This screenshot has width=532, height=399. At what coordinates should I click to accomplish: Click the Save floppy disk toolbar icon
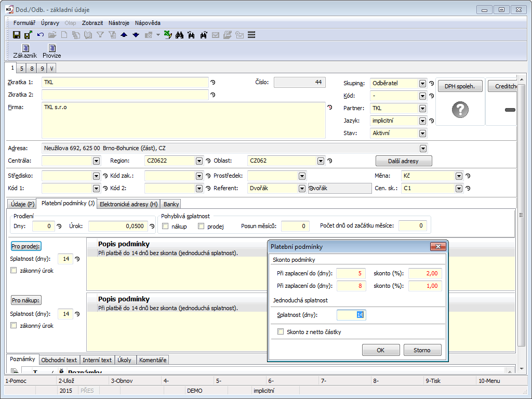(x=17, y=35)
